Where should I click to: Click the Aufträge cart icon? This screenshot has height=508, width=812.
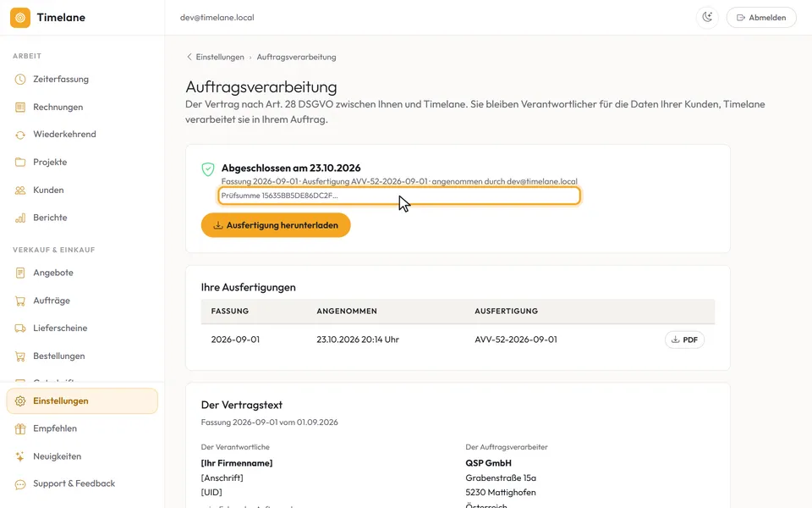point(20,301)
